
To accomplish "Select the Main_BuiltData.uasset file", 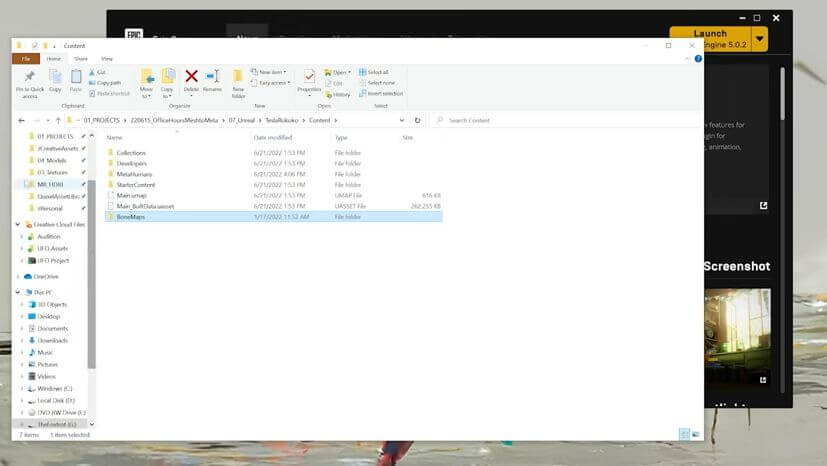I will pyautogui.click(x=145, y=206).
